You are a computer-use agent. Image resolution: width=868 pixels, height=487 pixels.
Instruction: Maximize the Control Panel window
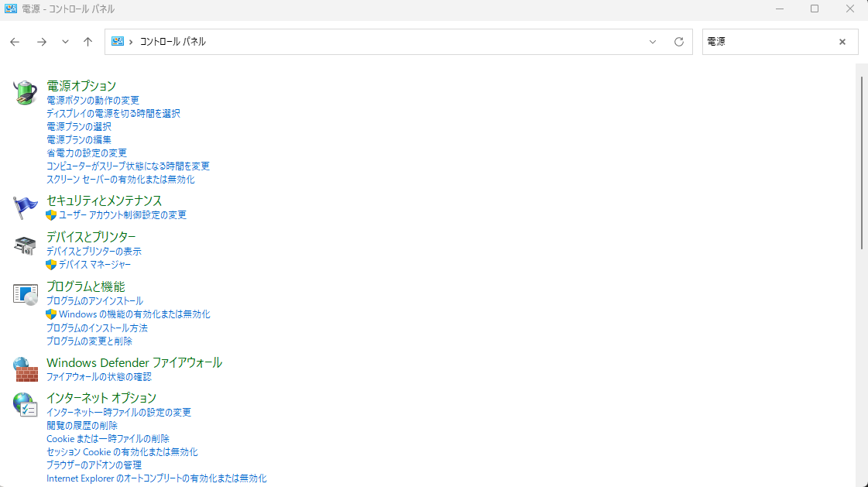point(815,9)
